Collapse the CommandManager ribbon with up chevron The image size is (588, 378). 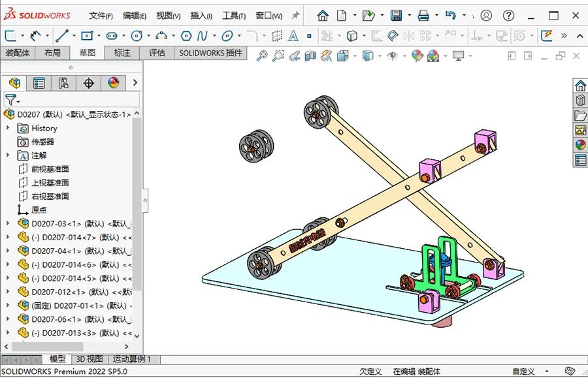coord(580,36)
